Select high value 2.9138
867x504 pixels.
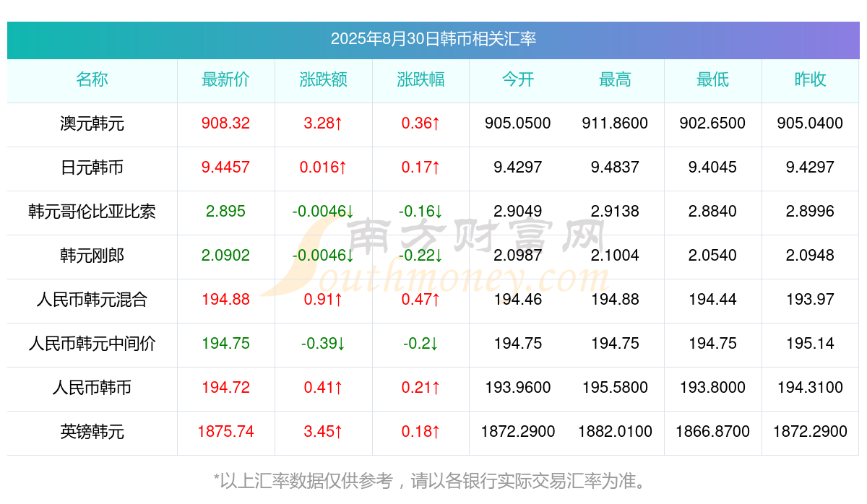coord(616,212)
